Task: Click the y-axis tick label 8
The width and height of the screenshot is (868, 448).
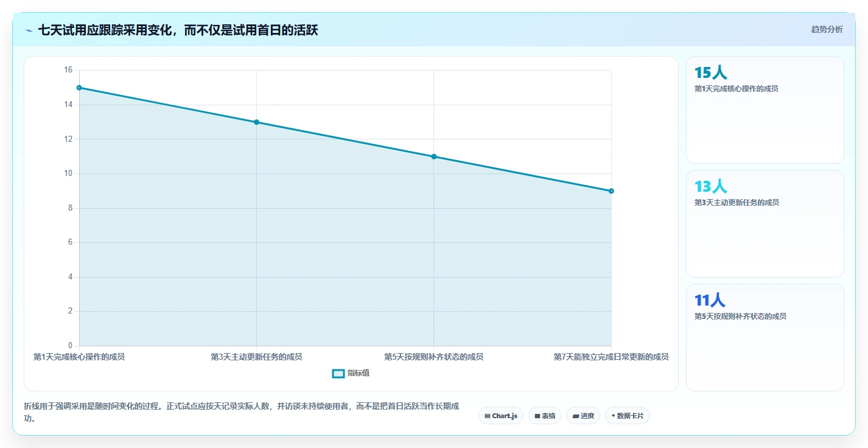Action: pyautogui.click(x=71, y=208)
